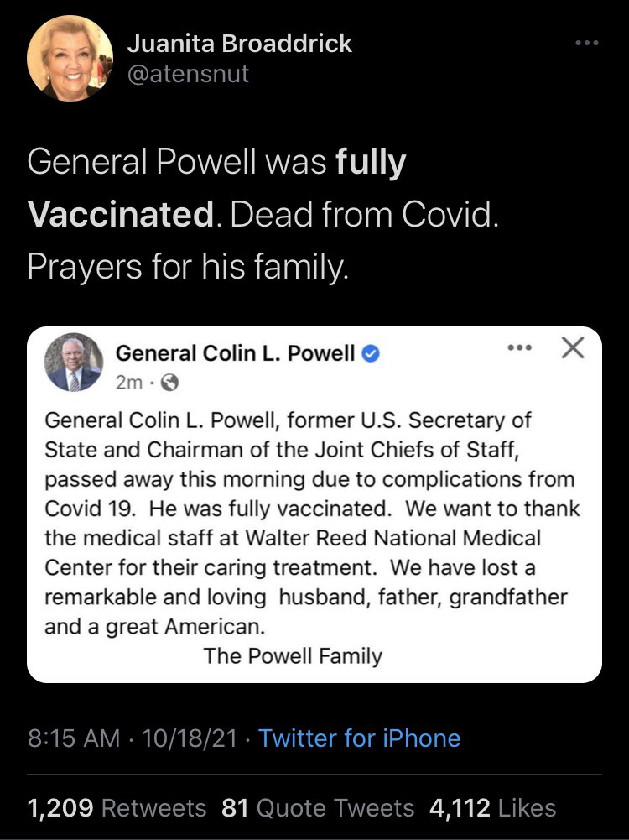
Task: View the 1,209 Retweets list
Action: (117, 808)
